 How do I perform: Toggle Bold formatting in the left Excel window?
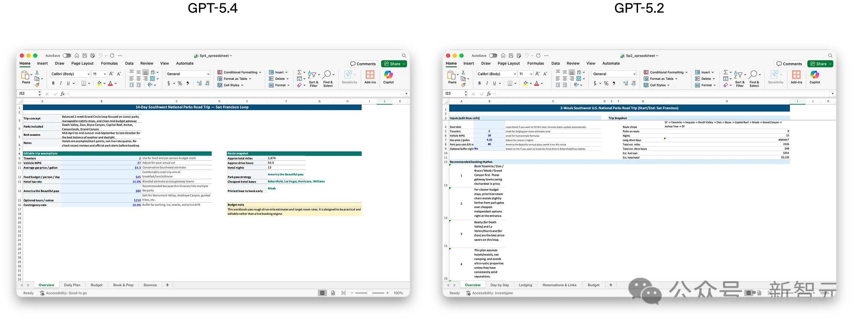(53, 84)
